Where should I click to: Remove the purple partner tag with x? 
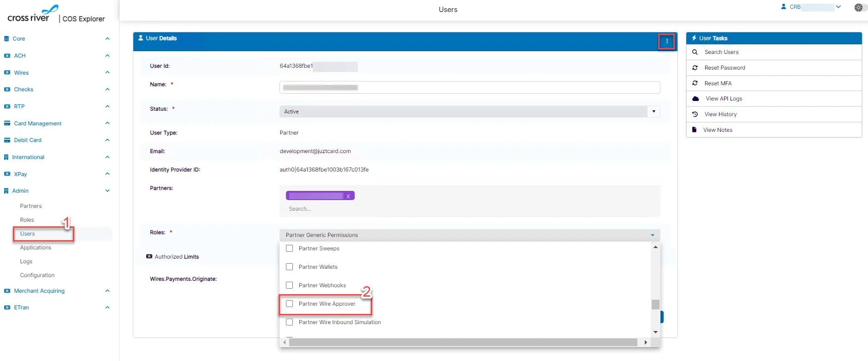coord(348,196)
